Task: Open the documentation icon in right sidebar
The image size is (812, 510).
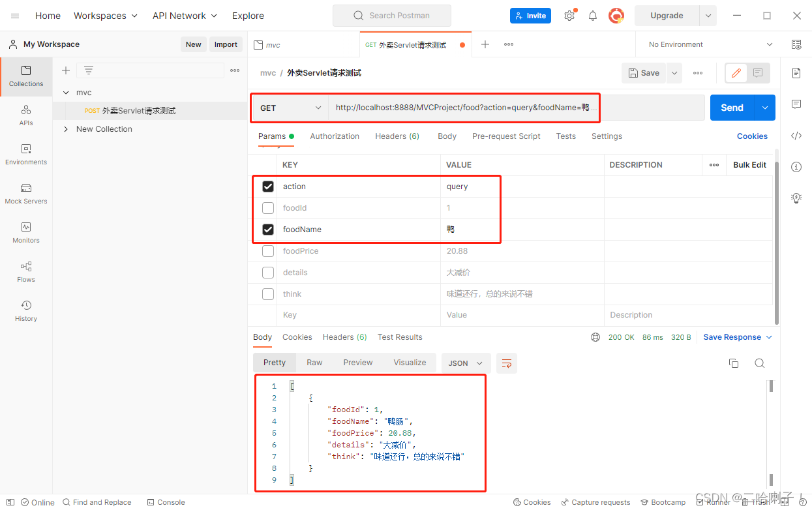Action: 796,73
